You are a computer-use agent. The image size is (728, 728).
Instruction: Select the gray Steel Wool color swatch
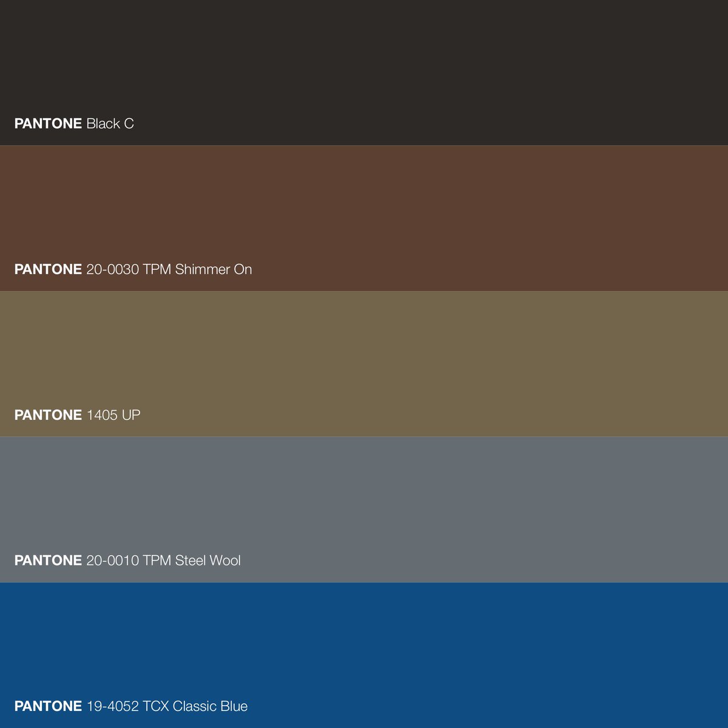[364, 510]
